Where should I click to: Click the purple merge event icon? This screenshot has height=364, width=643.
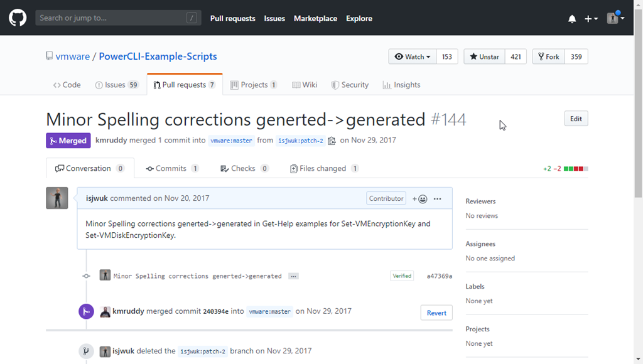pos(86,311)
